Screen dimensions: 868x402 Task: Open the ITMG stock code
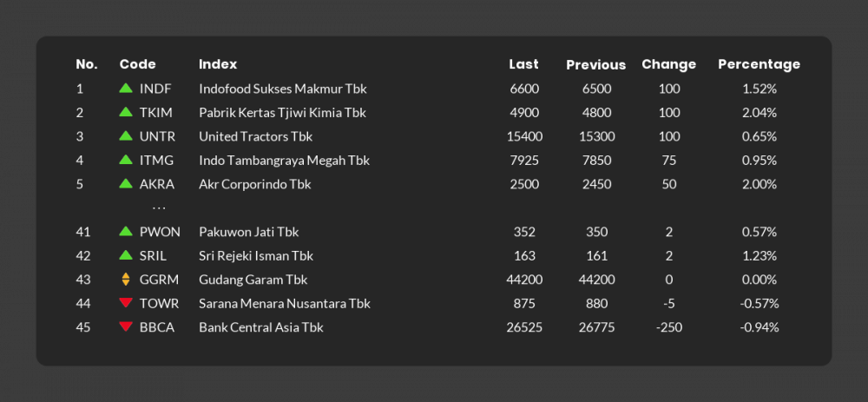pyautogui.click(x=156, y=161)
